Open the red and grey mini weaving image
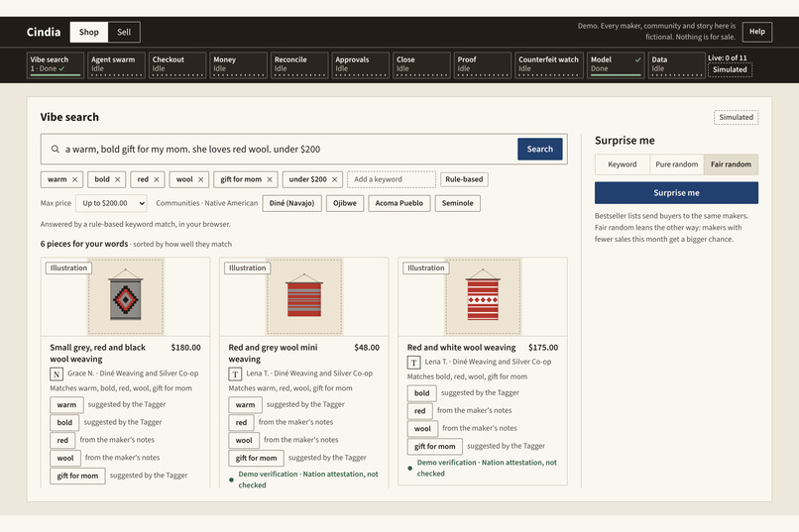799x532 pixels. [x=304, y=296]
